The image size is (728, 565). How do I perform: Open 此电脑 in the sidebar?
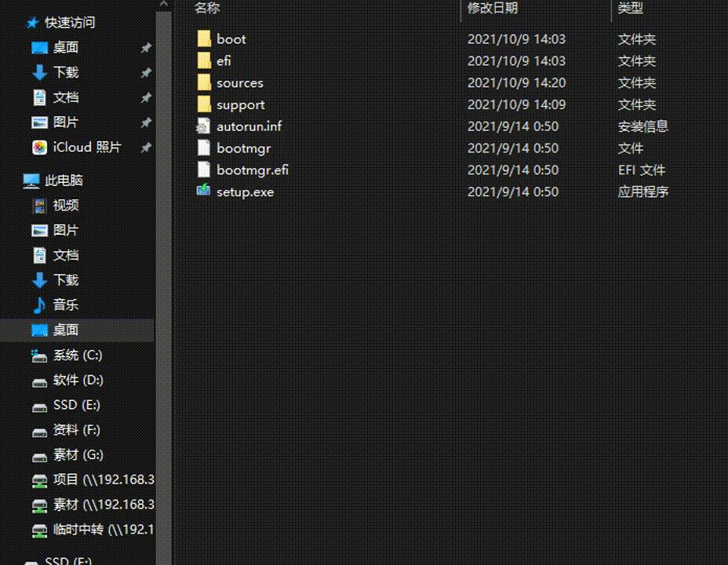coord(58,180)
